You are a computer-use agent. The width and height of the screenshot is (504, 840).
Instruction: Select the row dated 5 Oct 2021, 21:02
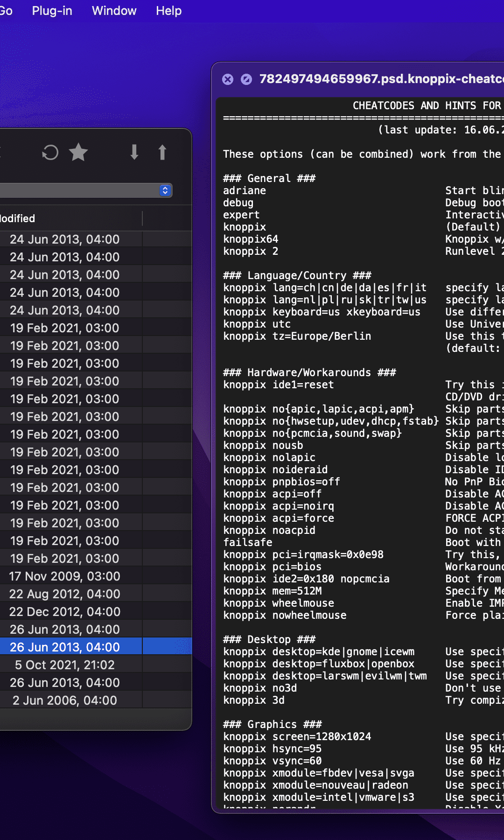point(96,665)
